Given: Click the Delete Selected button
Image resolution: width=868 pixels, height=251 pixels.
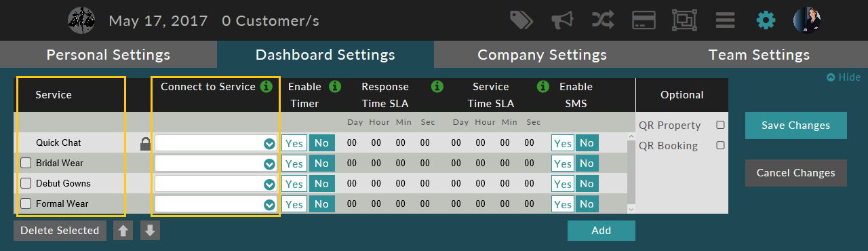Looking at the screenshot, I should (60, 231).
